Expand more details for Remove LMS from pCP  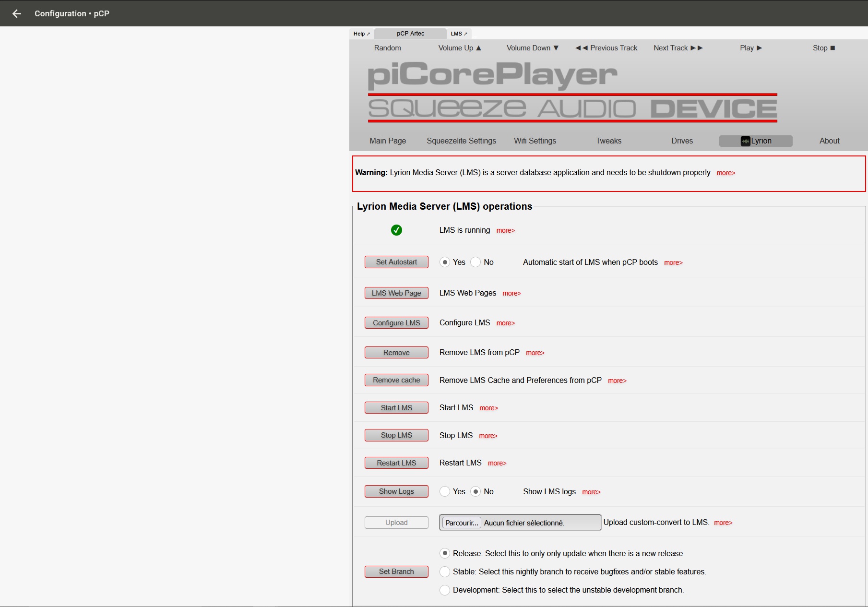535,353
